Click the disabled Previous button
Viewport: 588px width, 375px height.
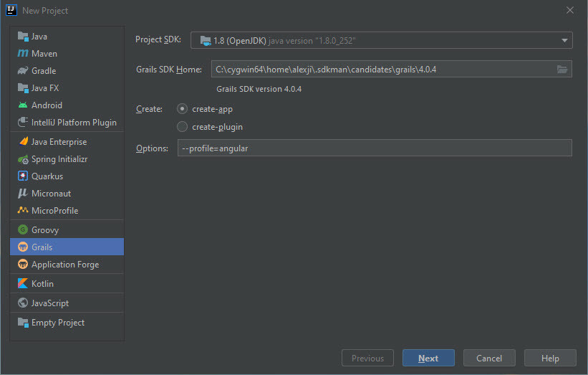(367, 358)
